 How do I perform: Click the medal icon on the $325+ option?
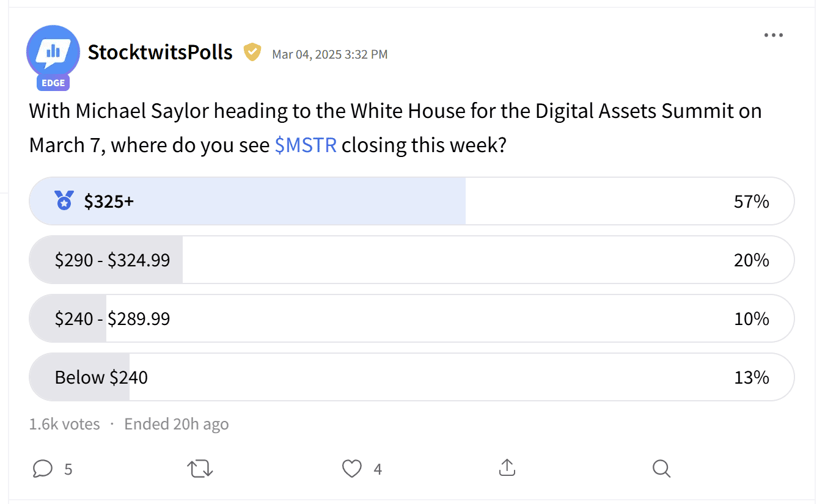click(x=64, y=201)
